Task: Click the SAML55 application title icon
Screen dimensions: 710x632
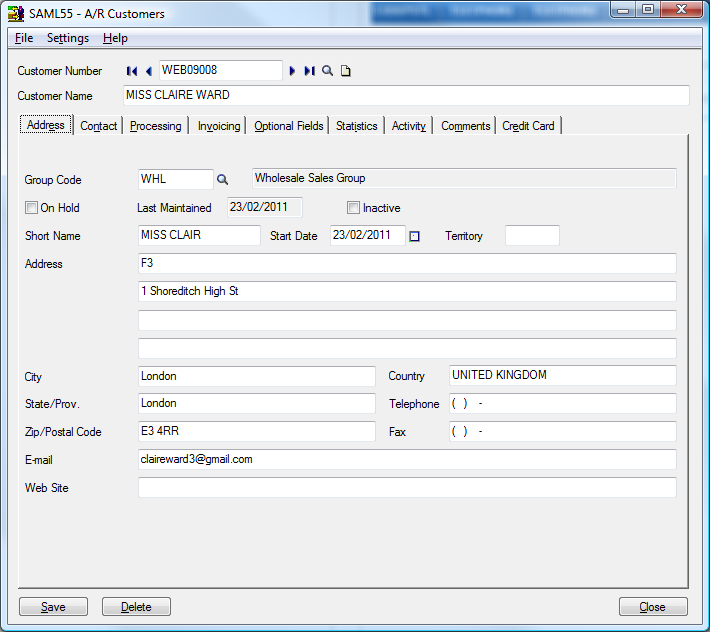Action: (16, 14)
